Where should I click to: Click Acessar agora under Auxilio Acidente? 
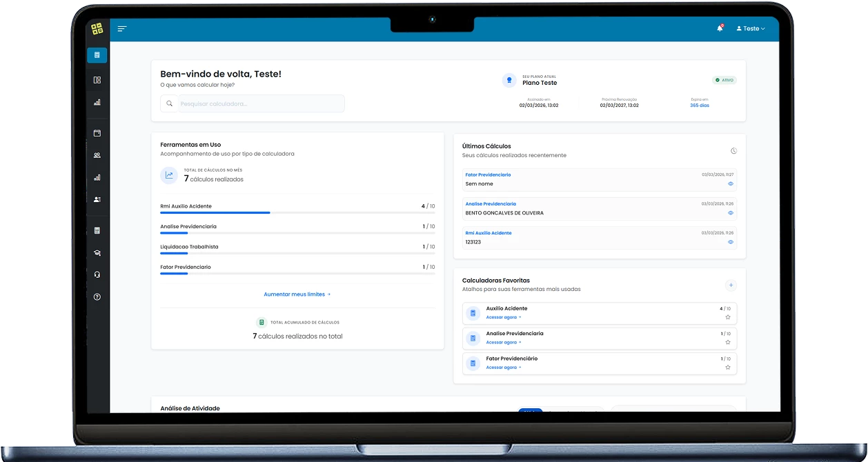(504, 317)
